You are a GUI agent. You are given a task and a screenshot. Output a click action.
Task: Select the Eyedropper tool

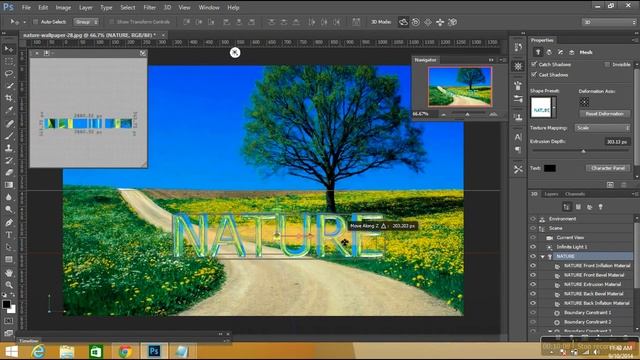point(9,110)
